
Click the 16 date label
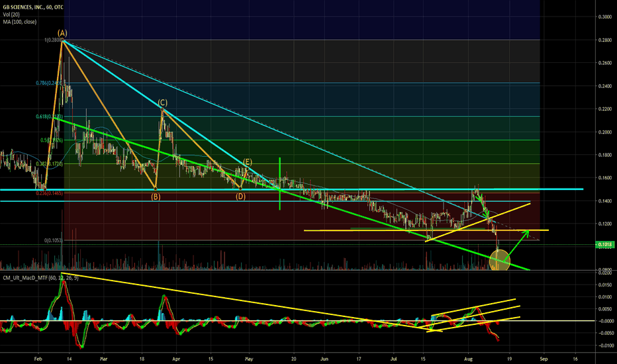(575, 359)
